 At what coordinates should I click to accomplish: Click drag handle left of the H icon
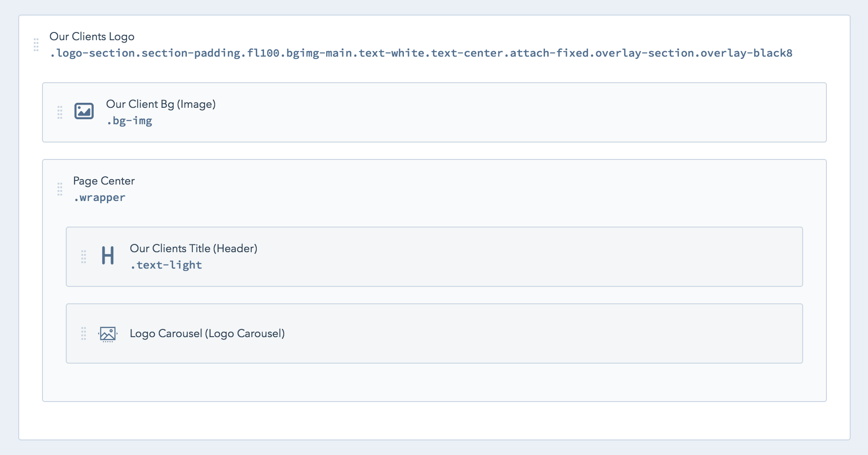(84, 257)
